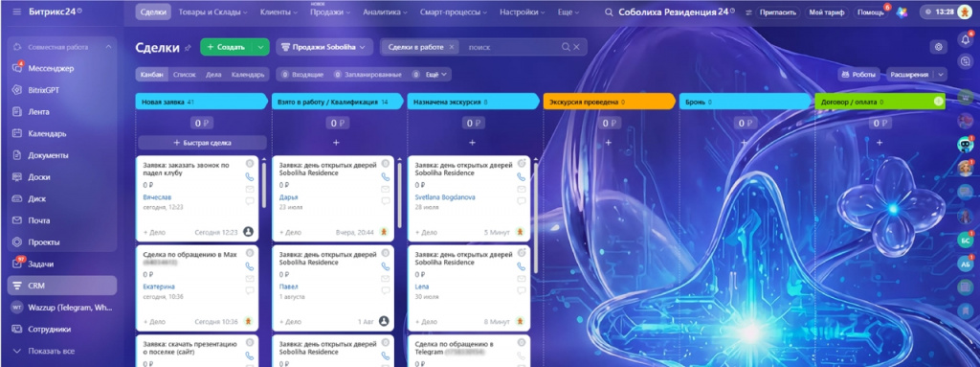The width and height of the screenshot is (980, 367).
Task: Click the colorful AI assistant icon in top bar
Action: coord(902,11)
